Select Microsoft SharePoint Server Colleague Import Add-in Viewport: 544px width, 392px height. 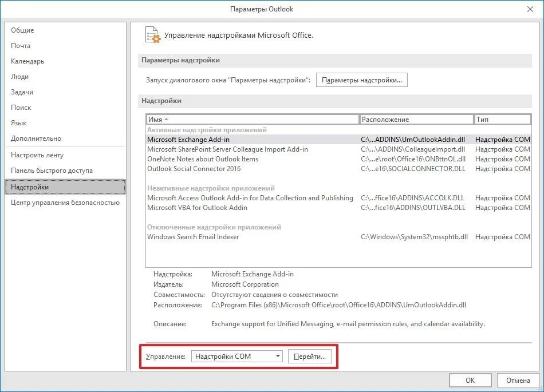338,149
